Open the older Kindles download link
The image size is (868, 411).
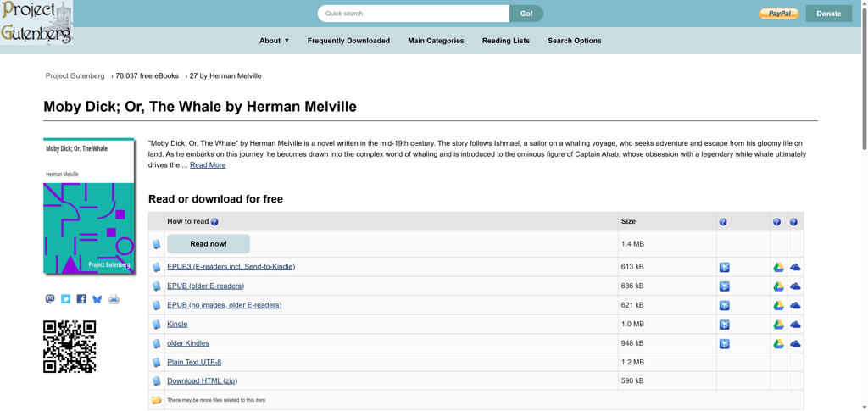click(188, 343)
